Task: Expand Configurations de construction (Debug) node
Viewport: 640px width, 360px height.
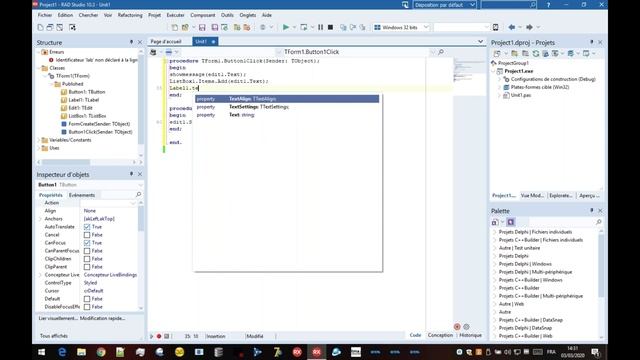Action: [499, 79]
